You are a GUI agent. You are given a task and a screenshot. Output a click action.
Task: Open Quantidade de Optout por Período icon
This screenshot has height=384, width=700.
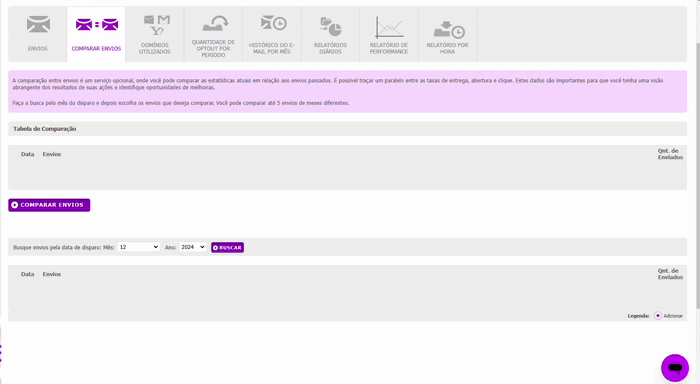point(215,23)
